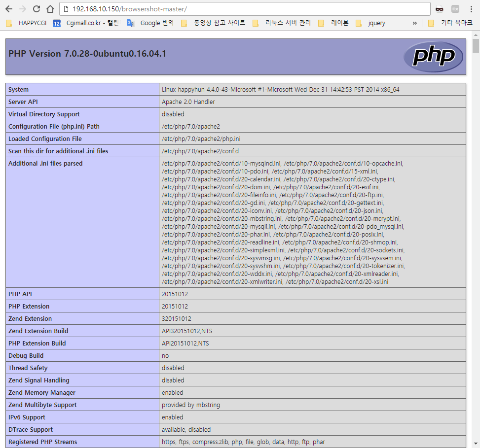Screen dimensions: 480x448
Task: Open the HAPPYCGI bookmark folder
Action: [x=26, y=23]
